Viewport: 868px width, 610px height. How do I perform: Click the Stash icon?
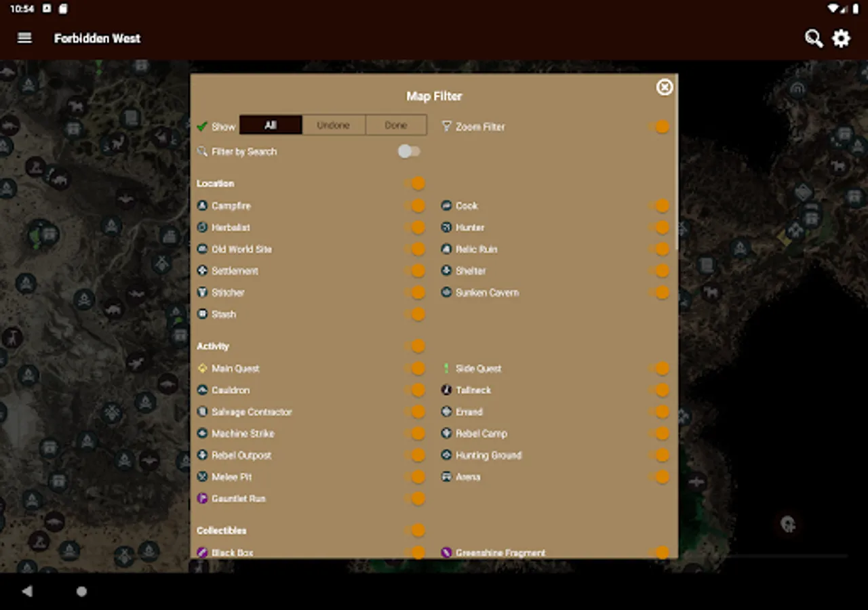coord(202,314)
